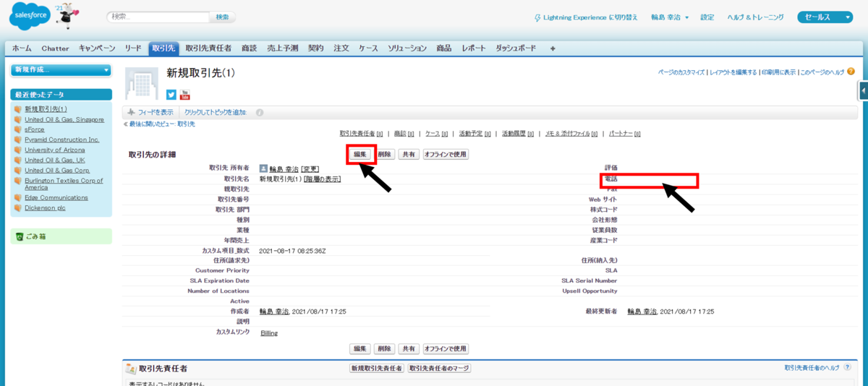Click the account icon beside Pyramid Construction Inc.
Screen dimensions: 868x386
18,140
